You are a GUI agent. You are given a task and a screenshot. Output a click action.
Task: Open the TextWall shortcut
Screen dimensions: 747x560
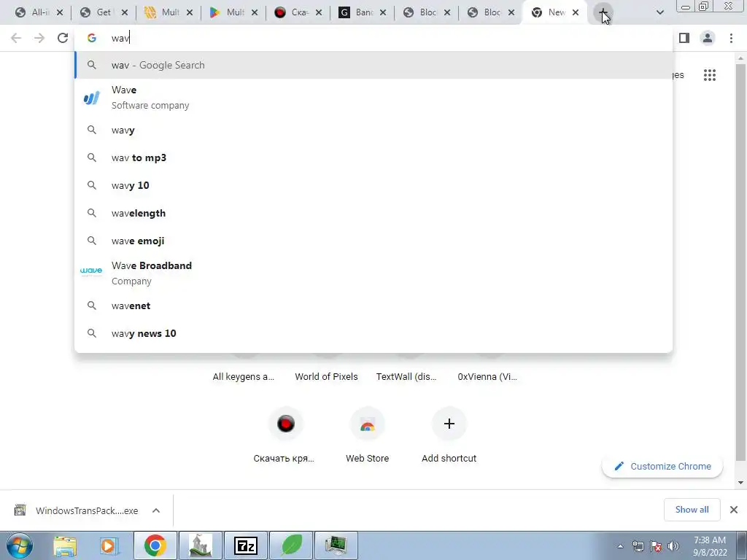[x=406, y=376]
